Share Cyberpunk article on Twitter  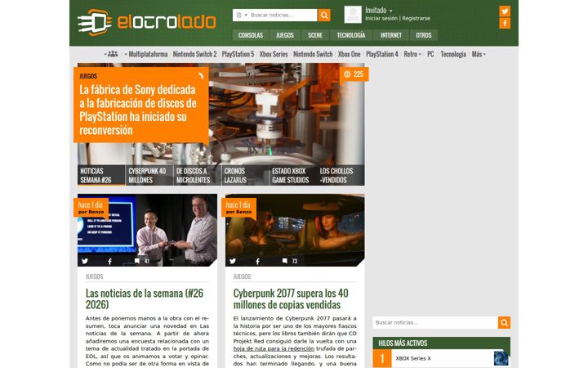tap(233, 261)
